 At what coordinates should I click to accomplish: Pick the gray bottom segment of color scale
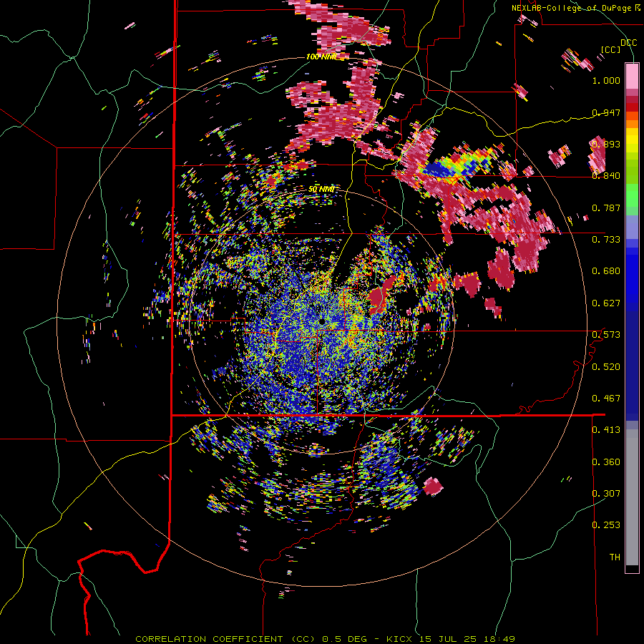[x=632, y=497]
